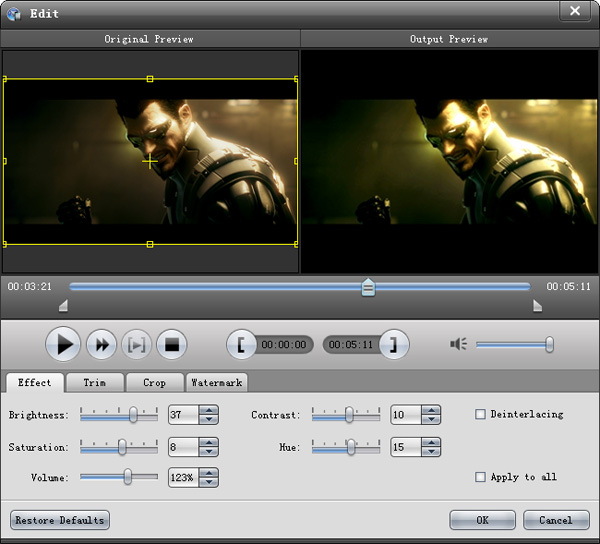Screen dimensions: 600x544
Task: Check the Apply to all option
Action: pyautogui.click(x=480, y=477)
